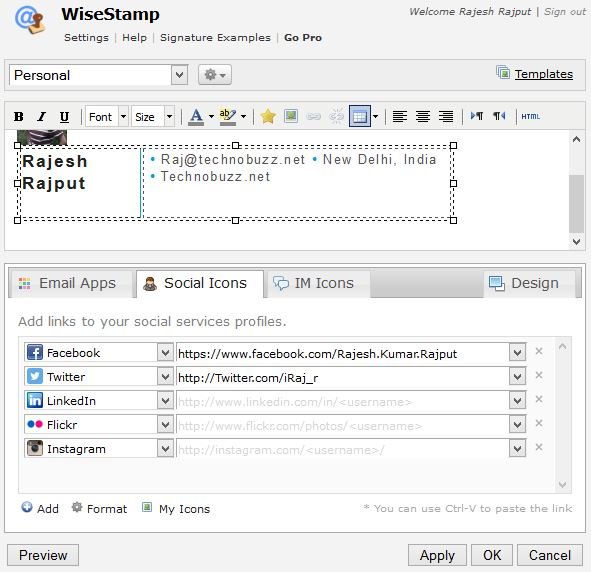Image resolution: width=591 pixels, height=572 pixels.
Task: Open the signature gear options button
Action: (215, 75)
